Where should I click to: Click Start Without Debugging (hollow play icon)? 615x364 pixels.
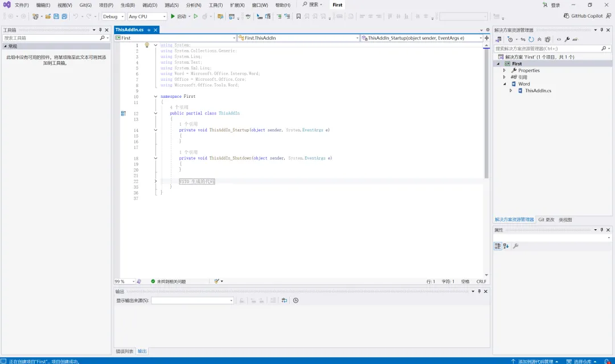point(196,16)
